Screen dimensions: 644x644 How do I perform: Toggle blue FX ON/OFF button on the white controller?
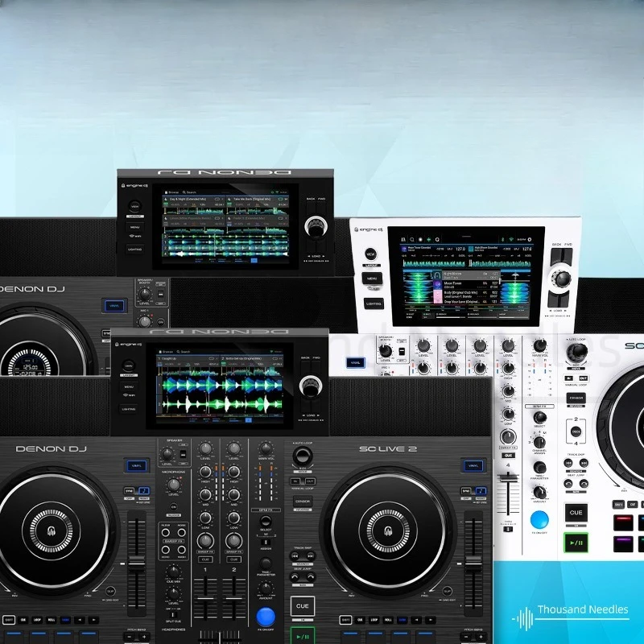click(539, 520)
